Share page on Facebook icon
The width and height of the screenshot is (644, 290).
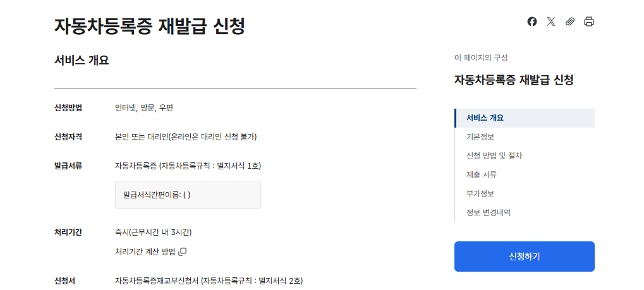[532, 21]
